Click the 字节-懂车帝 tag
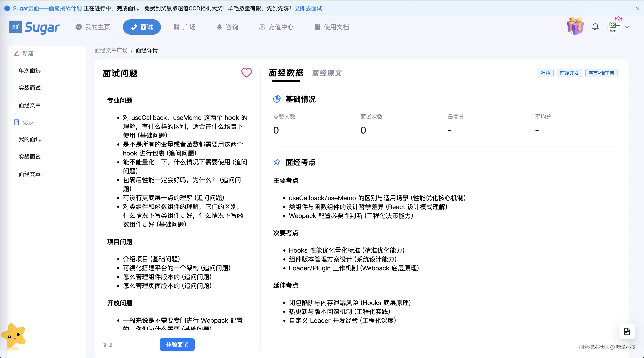The height and width of the screenshot is (358, 644). pyautogui.click(x=601, y=73)
